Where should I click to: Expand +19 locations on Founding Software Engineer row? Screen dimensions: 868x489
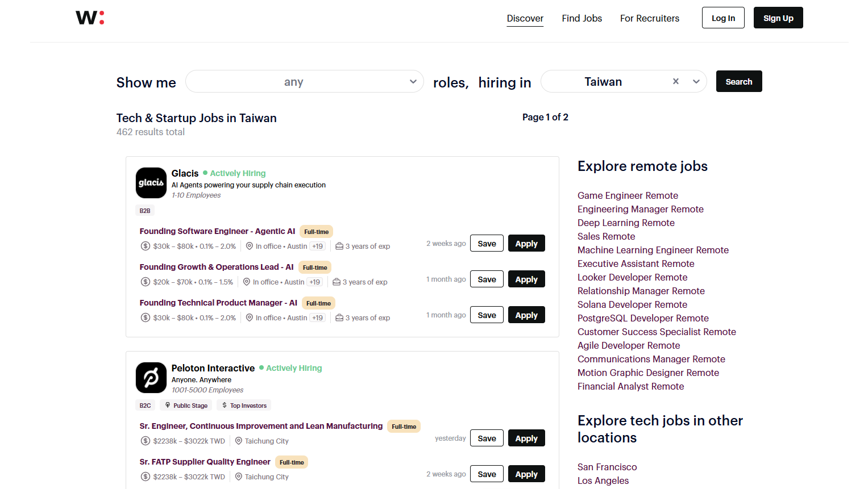click(x=318, y=246)
